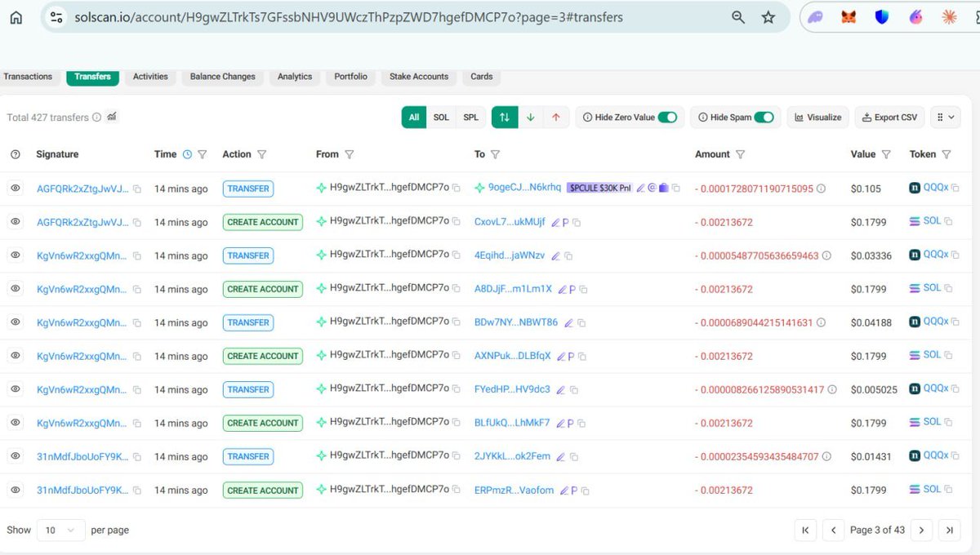Screen dimensions: 980x555
Task: Show the chart icon next to Total 427 transfers
Action: click(112, 117)
